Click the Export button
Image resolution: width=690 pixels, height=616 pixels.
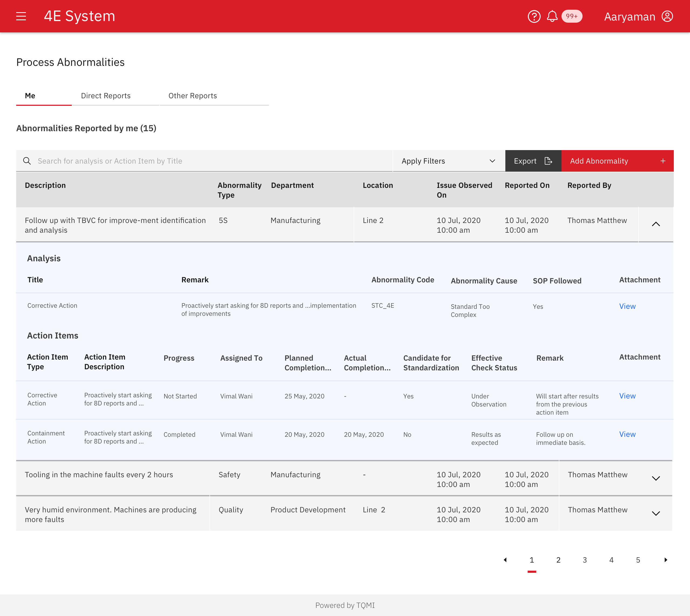(x=533, y=161)
